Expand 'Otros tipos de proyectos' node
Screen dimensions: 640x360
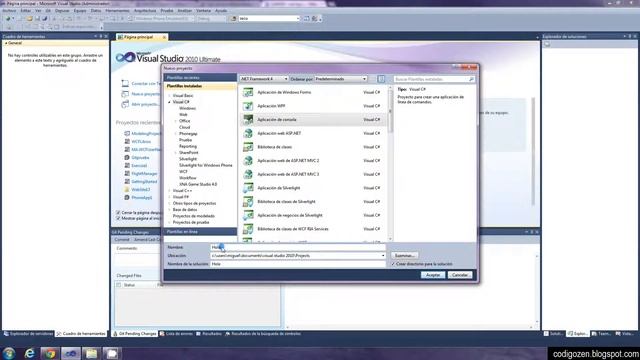tap(169, 203)
